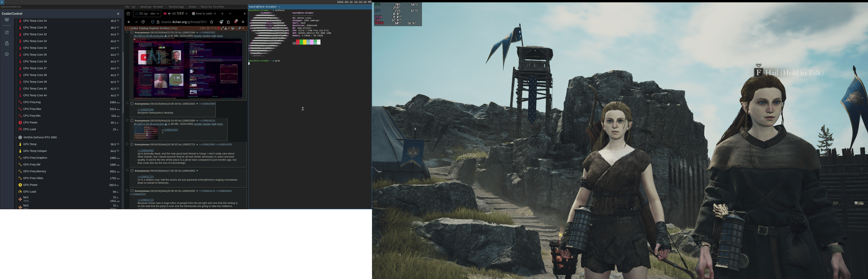Open the CoolerControl settings gear icon

(7, 20)
